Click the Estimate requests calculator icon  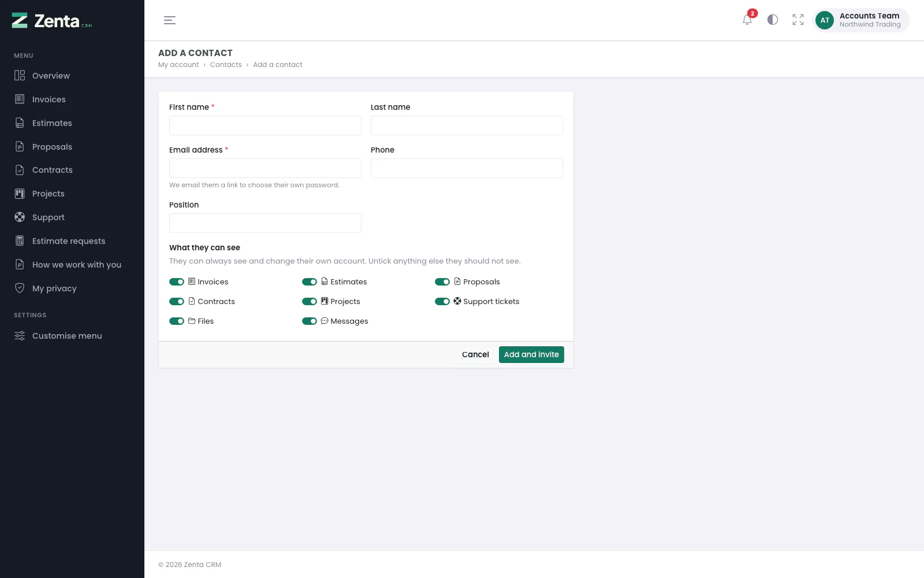(x=20, y=240)
